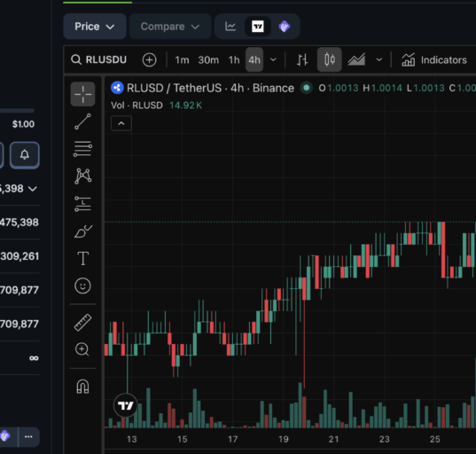Viewport: 476px width, 454px height.
Task: Switch to the TradingView chart view
Action: (x=257, y=27)
